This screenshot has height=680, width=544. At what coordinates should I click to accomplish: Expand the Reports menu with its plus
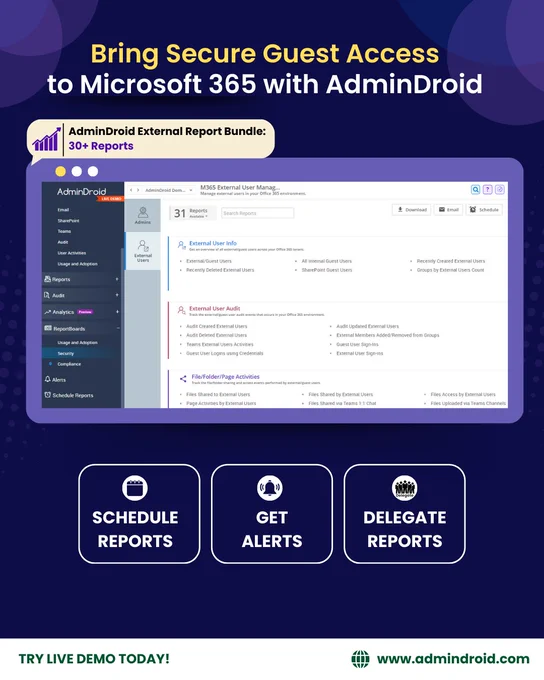[x=117, y=279]
